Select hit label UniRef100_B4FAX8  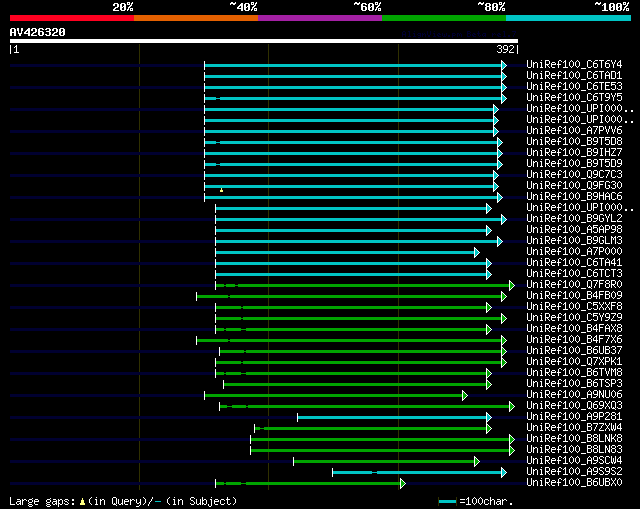click(x=574, y=329)
